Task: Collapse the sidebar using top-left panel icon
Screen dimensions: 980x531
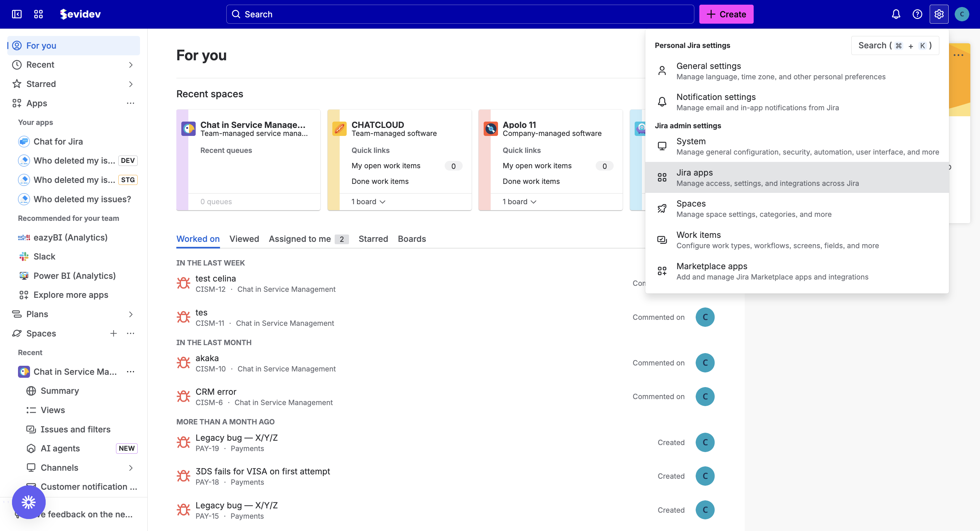Action: click(x=17, y=14)
